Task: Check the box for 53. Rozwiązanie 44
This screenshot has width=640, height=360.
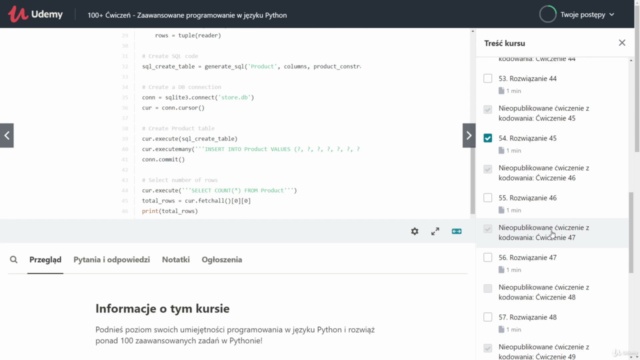Action: [x=488, y=78]
